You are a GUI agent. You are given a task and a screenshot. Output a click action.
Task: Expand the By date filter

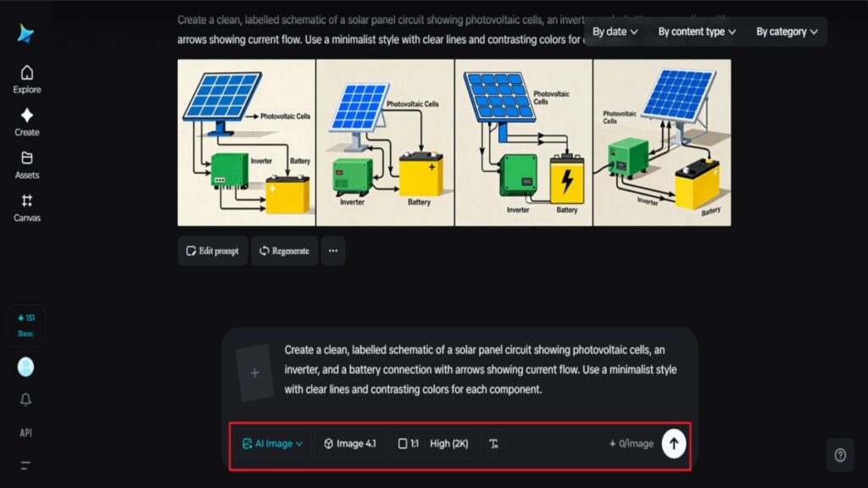point(615,32)
